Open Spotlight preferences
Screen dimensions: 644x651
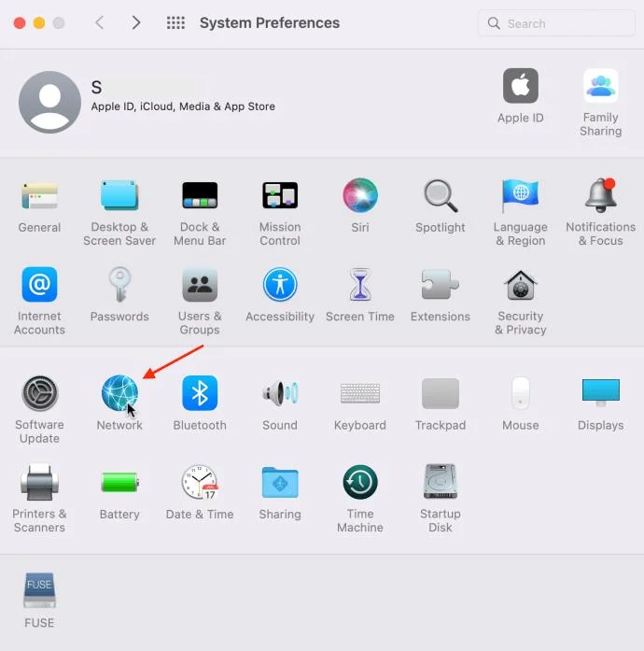click(x=441, y=195)
